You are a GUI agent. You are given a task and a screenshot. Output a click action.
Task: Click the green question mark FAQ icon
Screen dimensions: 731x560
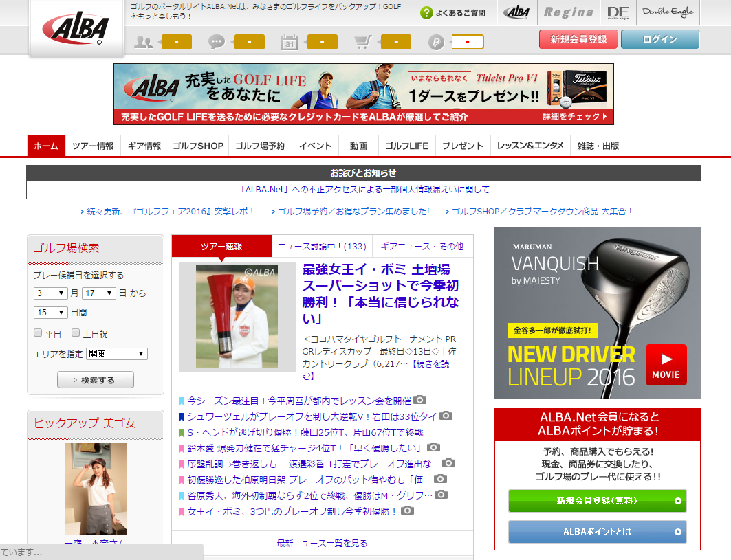point(426,12)
